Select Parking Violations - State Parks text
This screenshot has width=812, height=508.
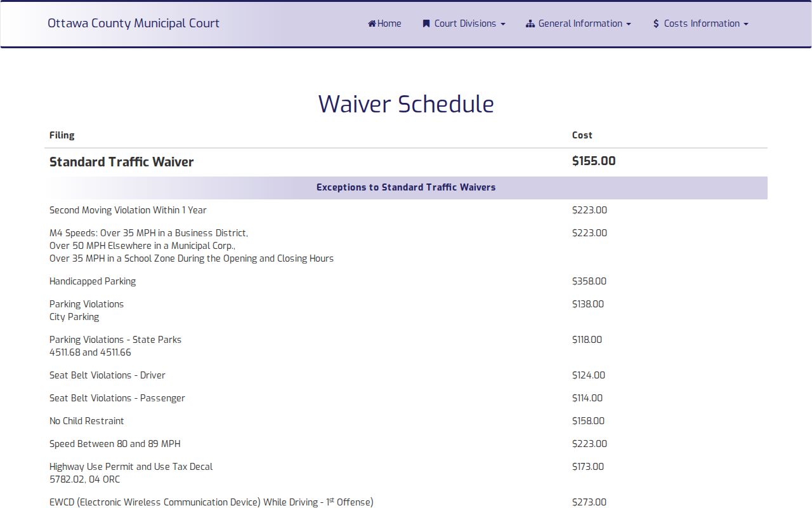[x=115, y=340]
